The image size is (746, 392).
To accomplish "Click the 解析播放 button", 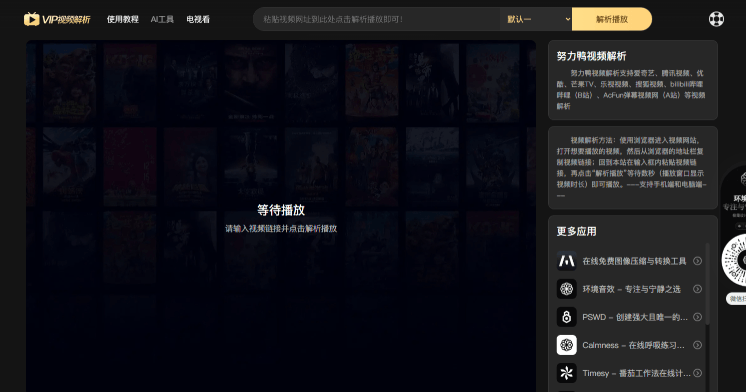I will tap(612, 19).
